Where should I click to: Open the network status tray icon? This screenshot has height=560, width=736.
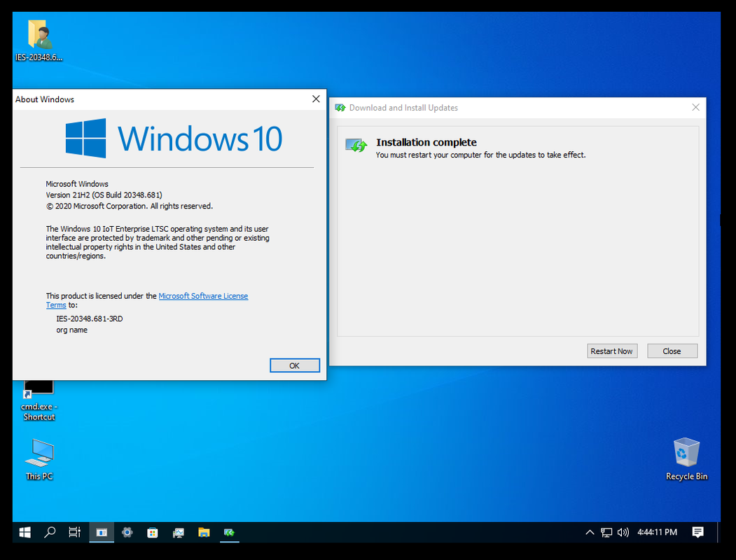[x=606, y=532]
